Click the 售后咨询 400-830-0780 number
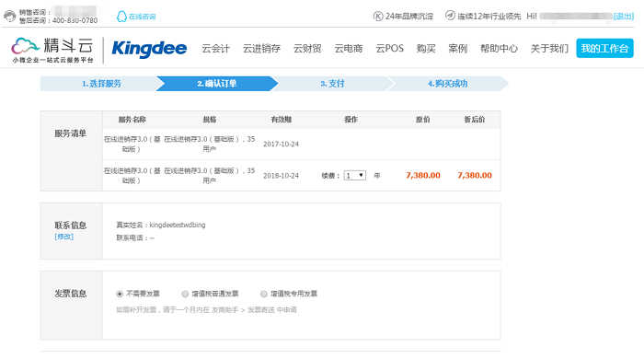This screenshot has width=644, height=359. click(x=58, y=20)
